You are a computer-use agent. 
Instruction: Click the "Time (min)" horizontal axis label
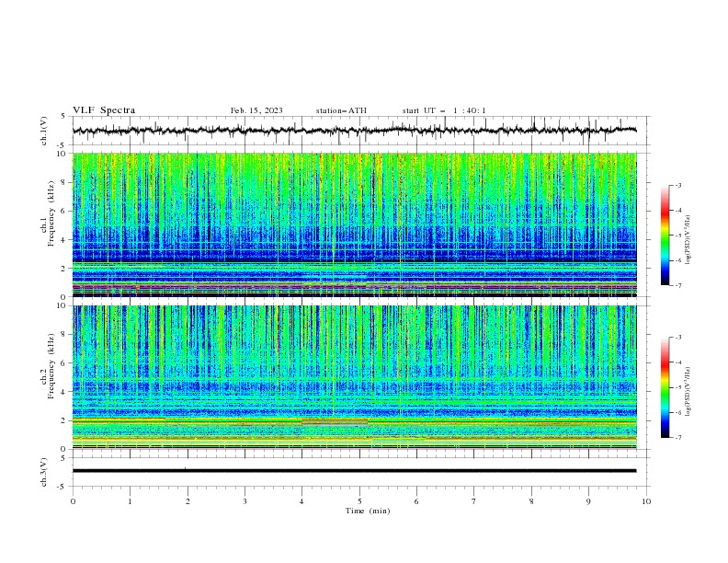(368, 511)
